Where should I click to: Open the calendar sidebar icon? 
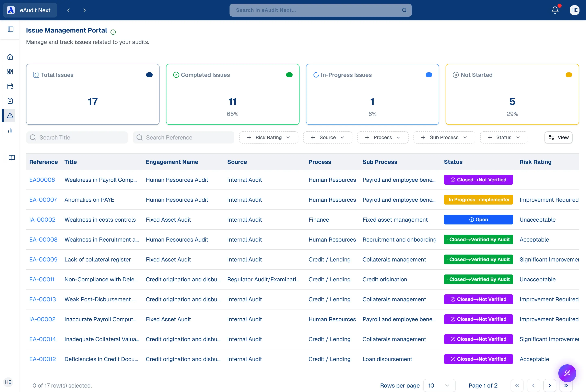click(10, 86)
